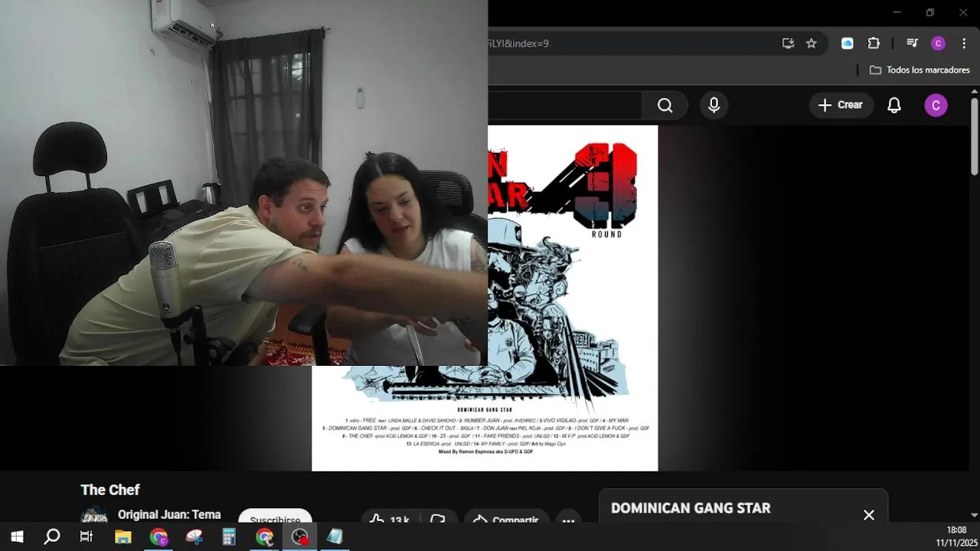Image resolution: width=980 pixels, height=551 pixels.
Task: Close the DOMINICAN GANG STAR playlist panel
Action: tap(869, 515)
